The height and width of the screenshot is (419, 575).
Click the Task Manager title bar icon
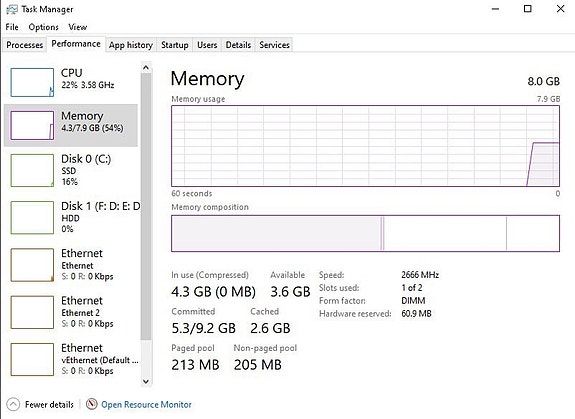coord(11,9)
